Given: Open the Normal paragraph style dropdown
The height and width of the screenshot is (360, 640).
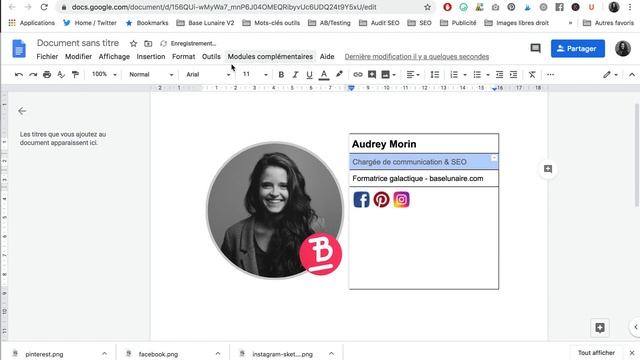Looking at the screenshot, I should tap(151, 74).
